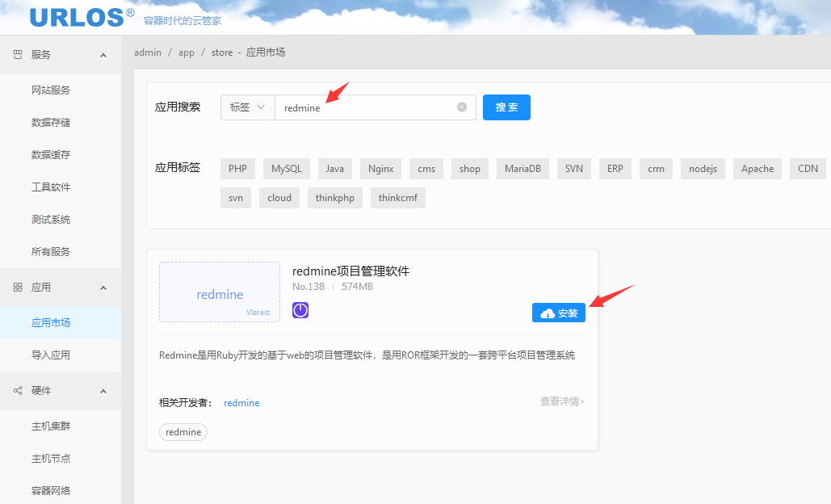The height and width of the screenshot is (504, 831).
Task: Filter by the nodejs tag
Action: coord(703,169)
